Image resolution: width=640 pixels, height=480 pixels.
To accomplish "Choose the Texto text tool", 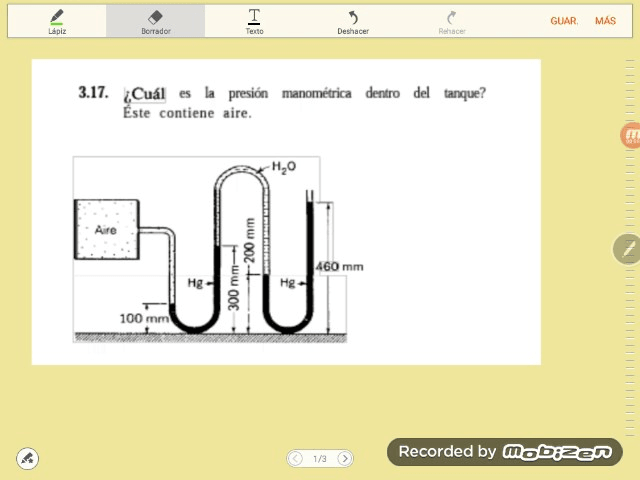I will 254,21.
